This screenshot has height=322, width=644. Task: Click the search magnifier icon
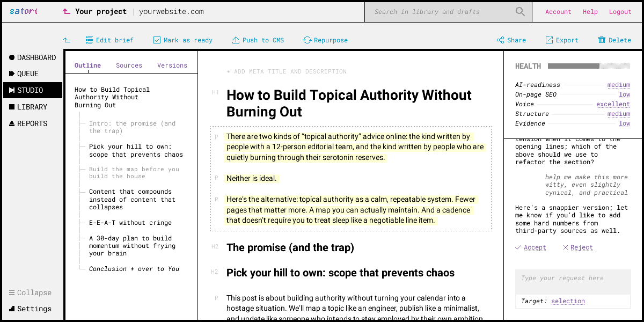coord(520,12)
